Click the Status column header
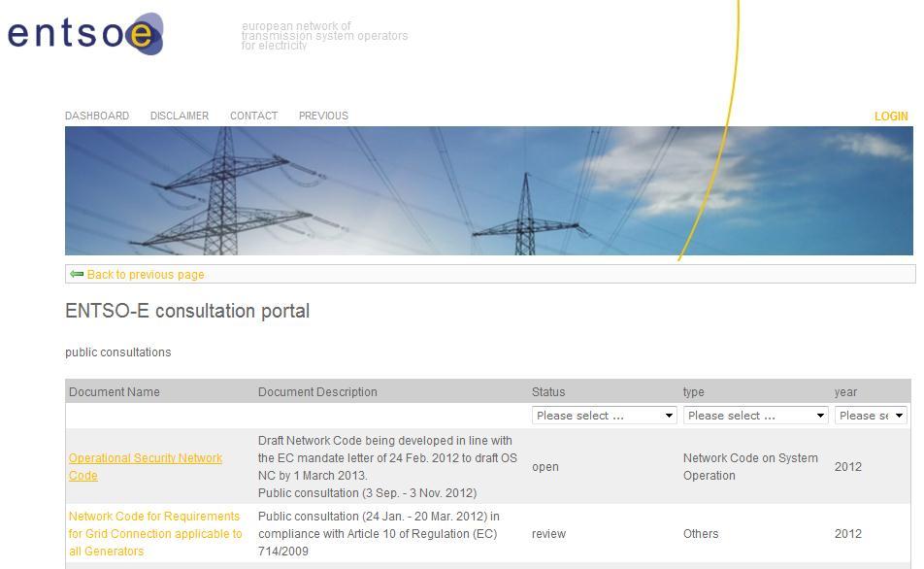Image resolution: width=924 pixels, height=569 pixels. pyautogui.click(x=548, y=391)
